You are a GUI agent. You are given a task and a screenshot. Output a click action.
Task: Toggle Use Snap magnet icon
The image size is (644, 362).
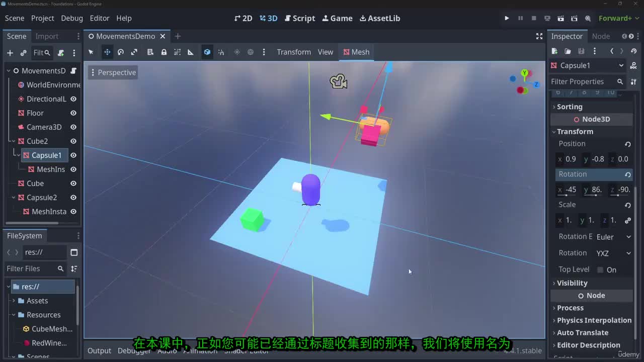(221, 52)
